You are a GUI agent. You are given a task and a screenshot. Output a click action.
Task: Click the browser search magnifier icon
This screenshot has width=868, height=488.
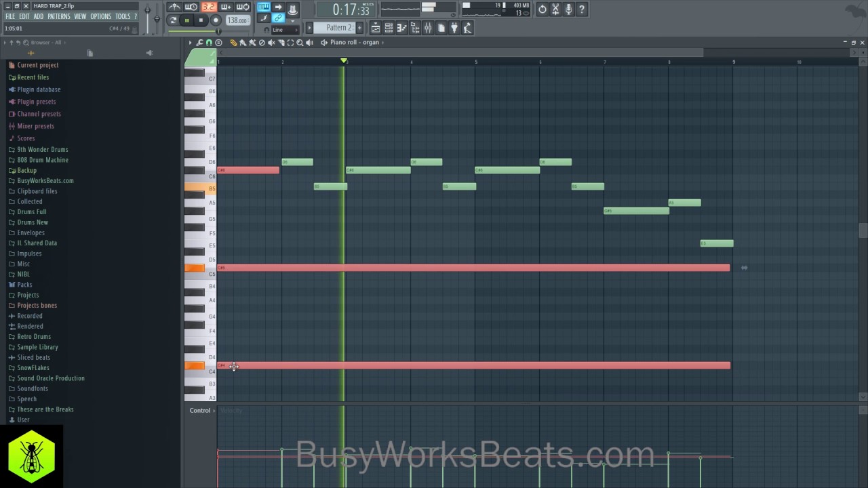[x=26, y=43]
